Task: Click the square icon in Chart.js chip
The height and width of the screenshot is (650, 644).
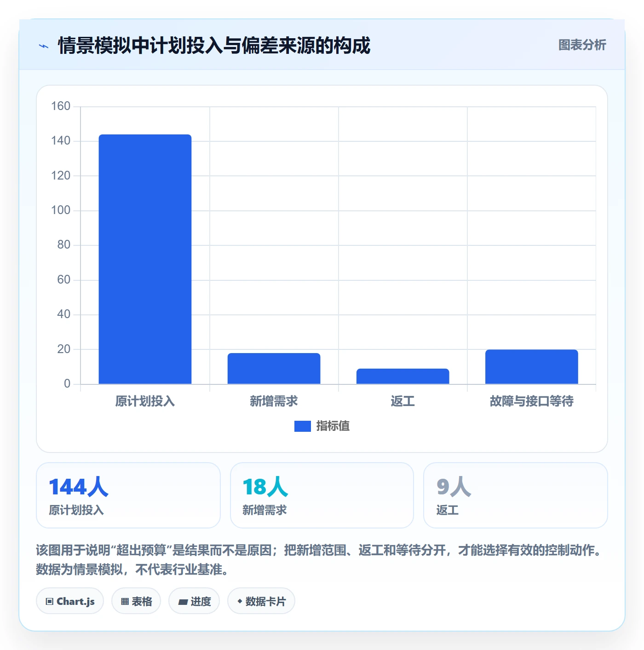Action: point(50,601)
